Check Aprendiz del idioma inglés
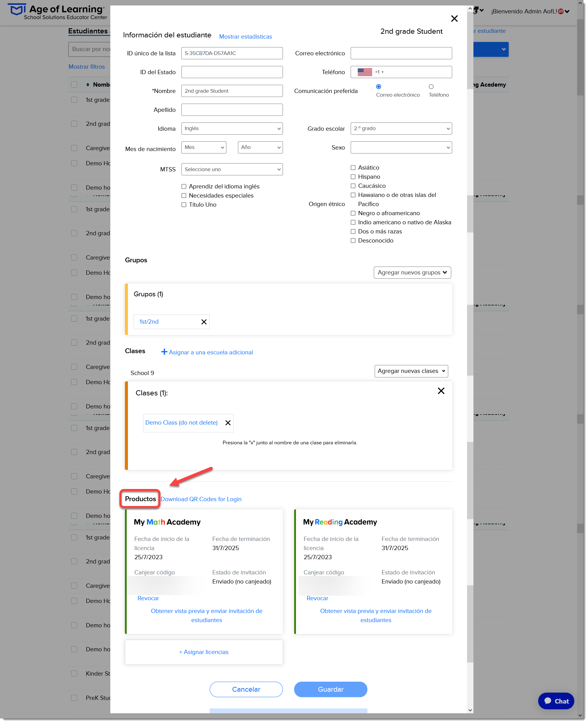The image size is (588, 723). [x=184, y=186]
